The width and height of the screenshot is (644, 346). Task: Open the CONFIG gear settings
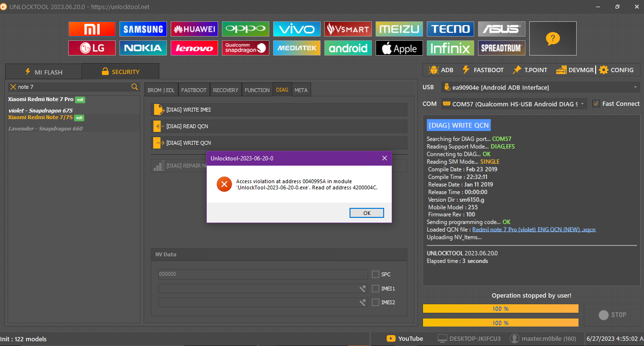click(604, 70)
